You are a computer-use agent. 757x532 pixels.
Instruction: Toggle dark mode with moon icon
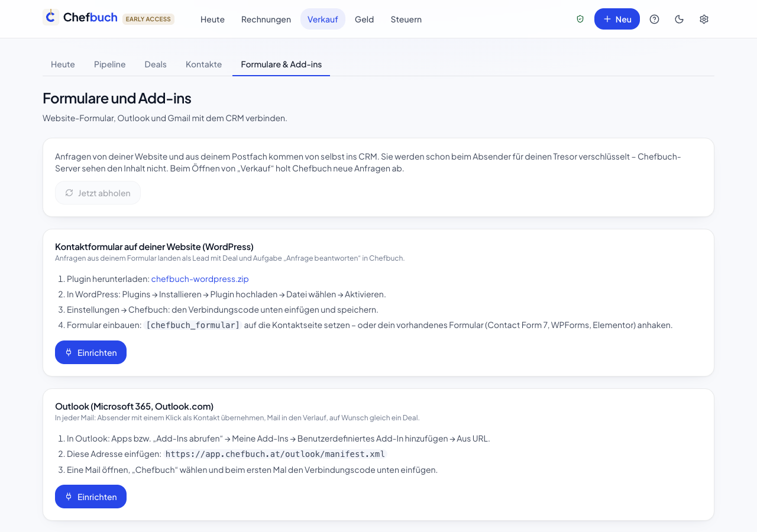coord(679,19)
